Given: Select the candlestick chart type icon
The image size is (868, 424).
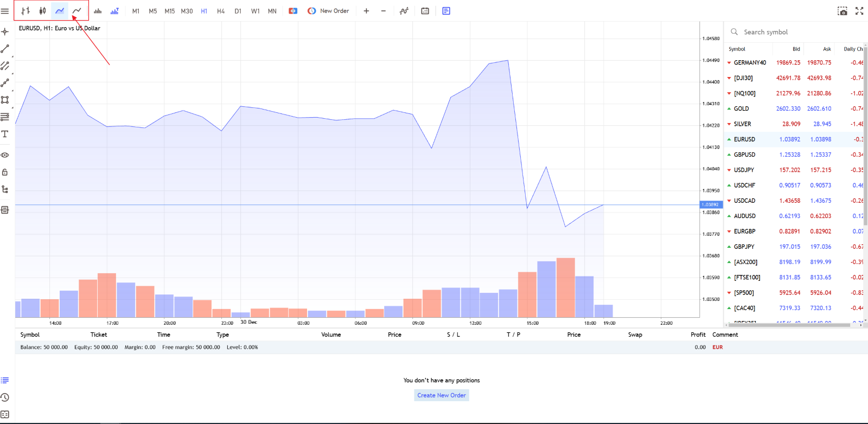Looking at the screenshot, I should (x=43, y=11).
